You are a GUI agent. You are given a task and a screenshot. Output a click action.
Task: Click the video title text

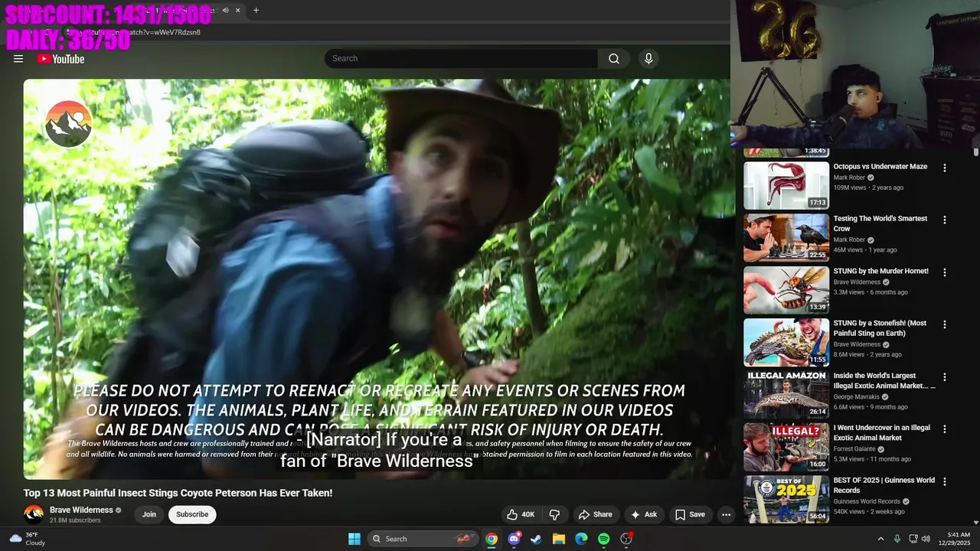[x=178, y=493]
